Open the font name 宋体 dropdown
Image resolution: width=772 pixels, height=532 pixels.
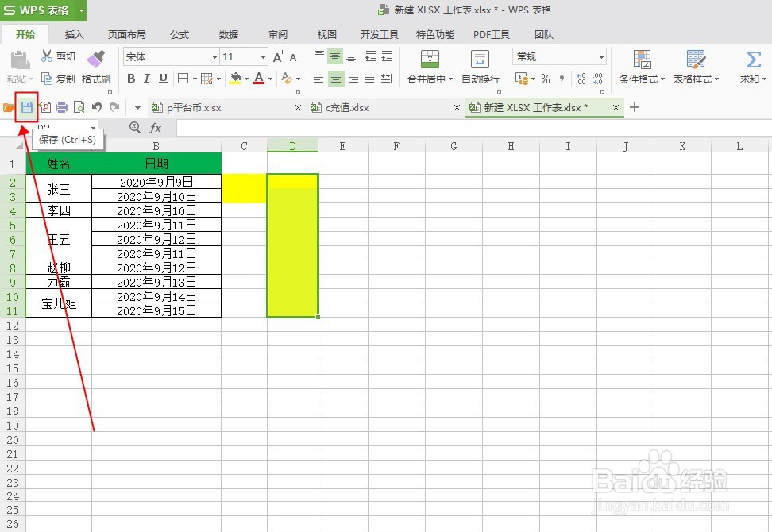[x=214, y=57]
